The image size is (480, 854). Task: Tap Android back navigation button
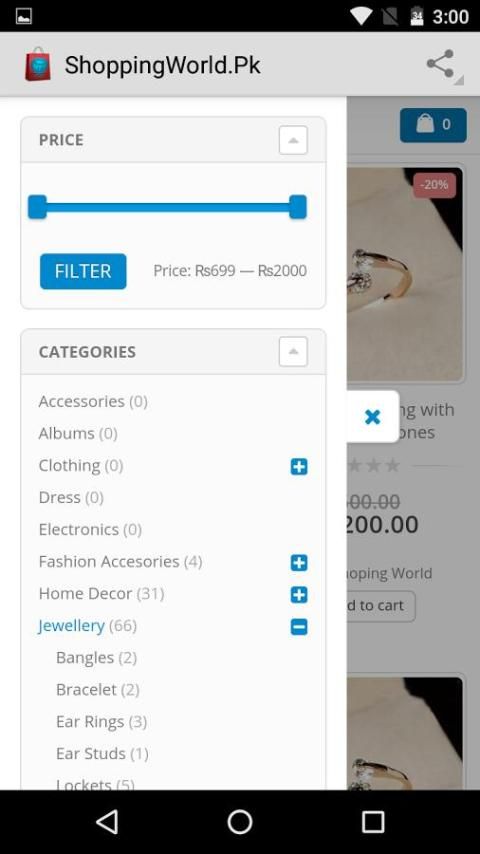pyautogui.click(x=107, y=822)
